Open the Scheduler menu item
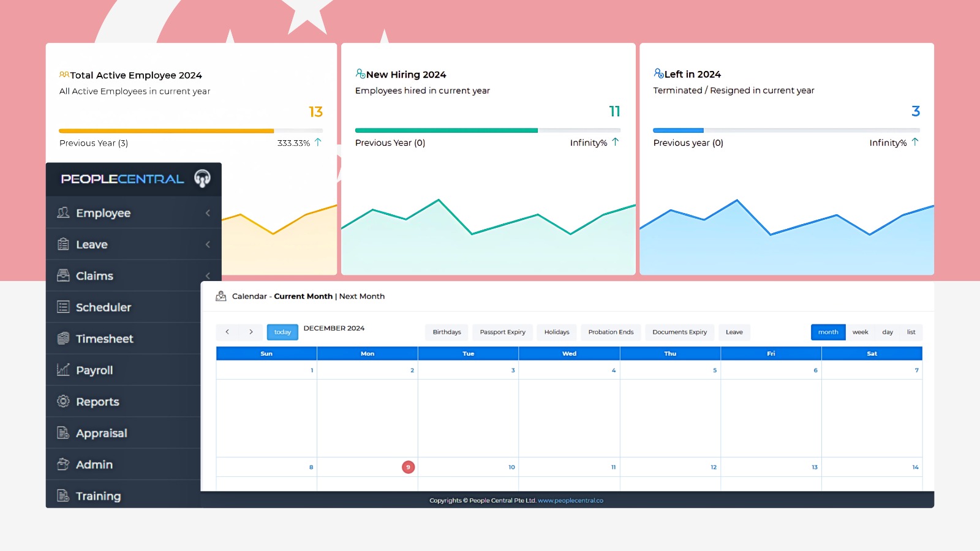Screen dimensions: 980x551 (x=123, y=307)
